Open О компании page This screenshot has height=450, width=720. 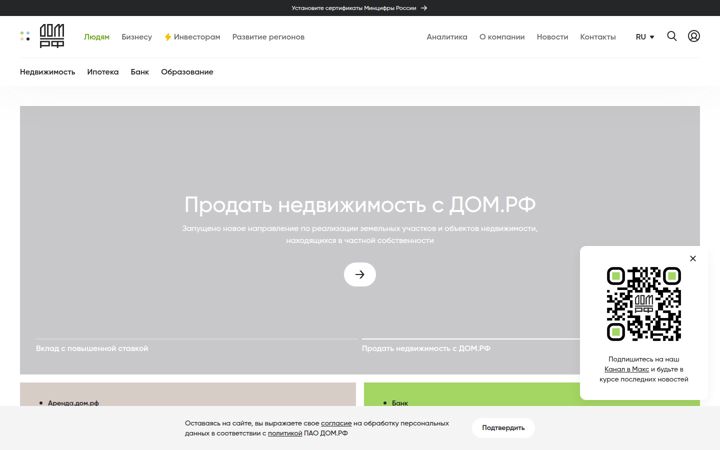pyautogui.click(x=502, y=37)
